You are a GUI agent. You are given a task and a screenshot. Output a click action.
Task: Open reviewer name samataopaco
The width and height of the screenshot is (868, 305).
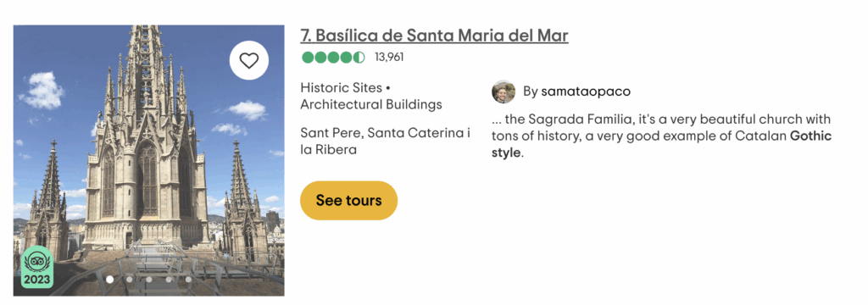[x=586, y=91]
